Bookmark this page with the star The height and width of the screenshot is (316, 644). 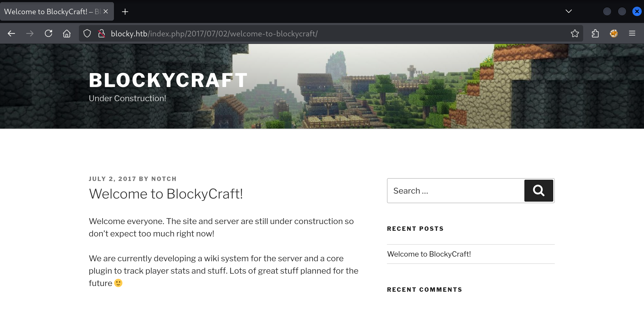575,34
